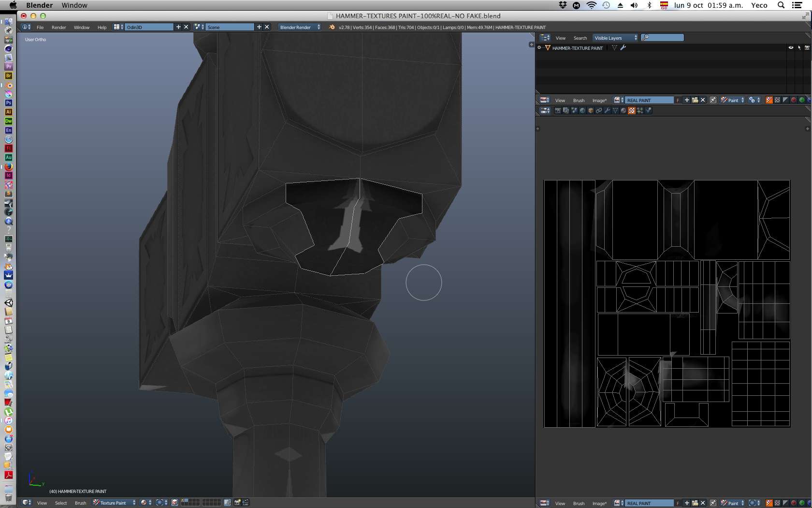Viewport: 812px width, 508px height.
Task: Select the Modifiers wrench properties icon
Action: [607, 111]
